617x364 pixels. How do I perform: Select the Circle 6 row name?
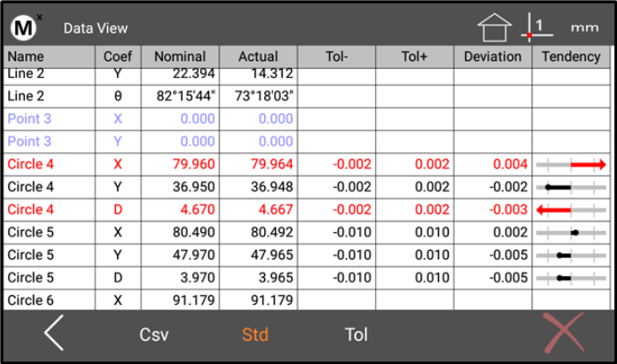click(x=31, y=300)
